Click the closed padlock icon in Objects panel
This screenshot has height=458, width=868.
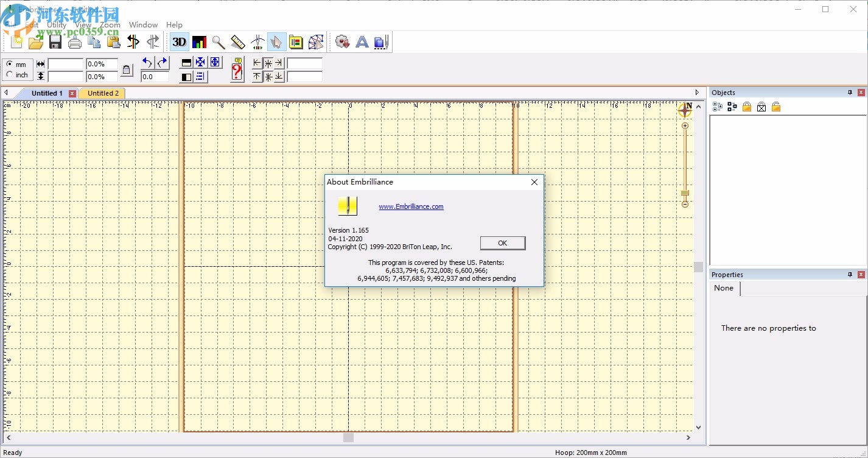[x=746, y=107]
